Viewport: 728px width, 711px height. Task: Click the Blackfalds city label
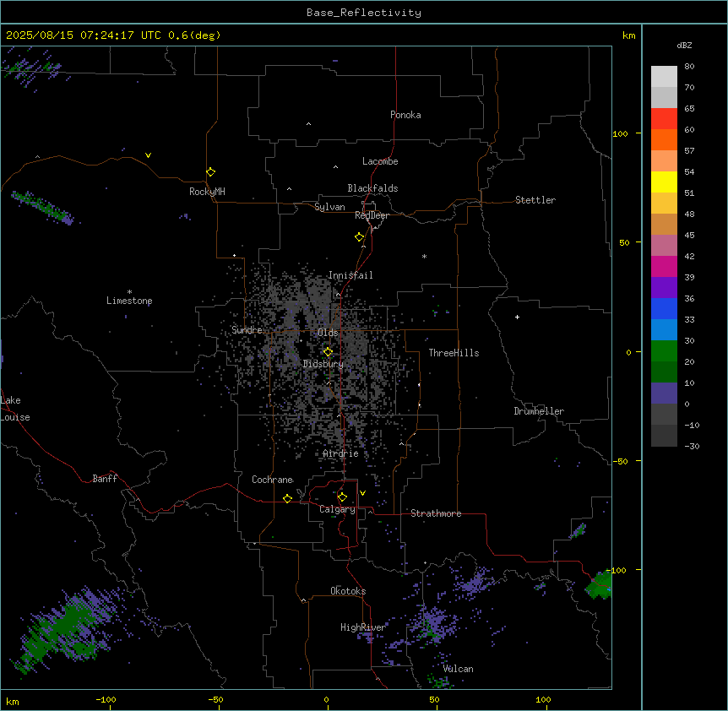tap(372, 188)
